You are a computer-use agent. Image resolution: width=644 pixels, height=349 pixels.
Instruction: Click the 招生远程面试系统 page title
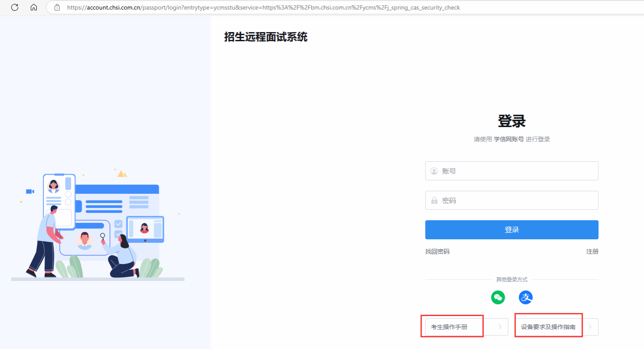coord(266,37)
